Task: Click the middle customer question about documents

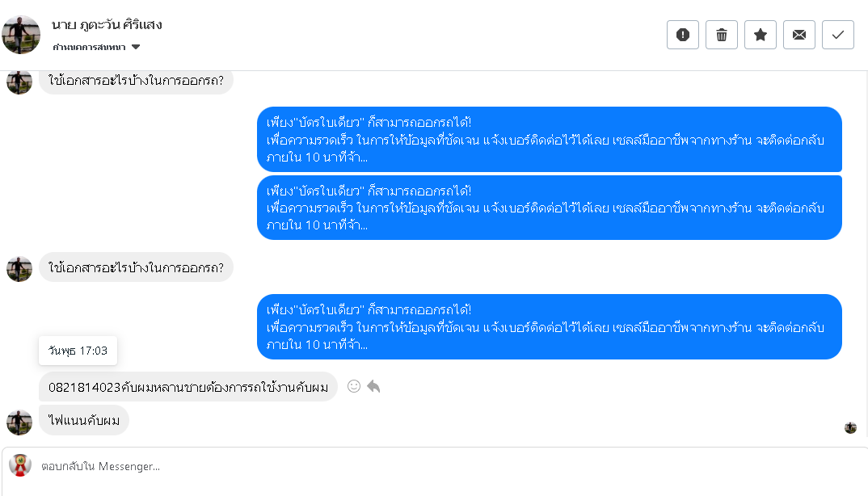Action: [136, 267]
